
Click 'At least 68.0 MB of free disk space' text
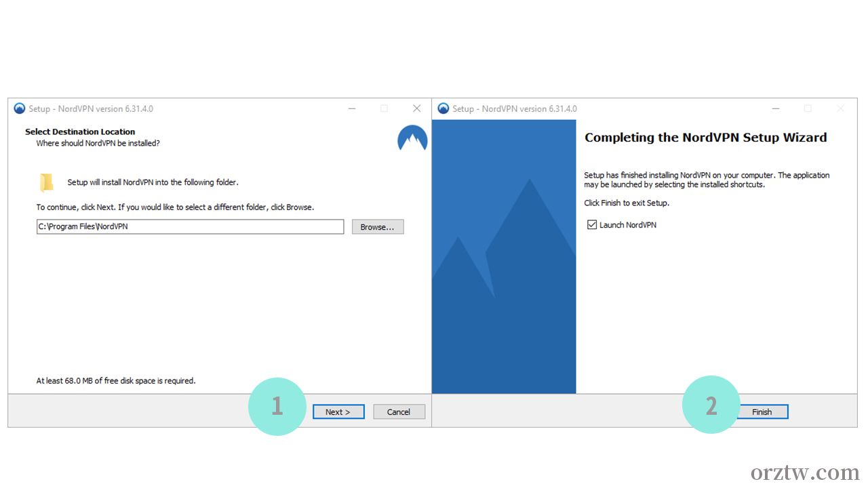(116, 381)
